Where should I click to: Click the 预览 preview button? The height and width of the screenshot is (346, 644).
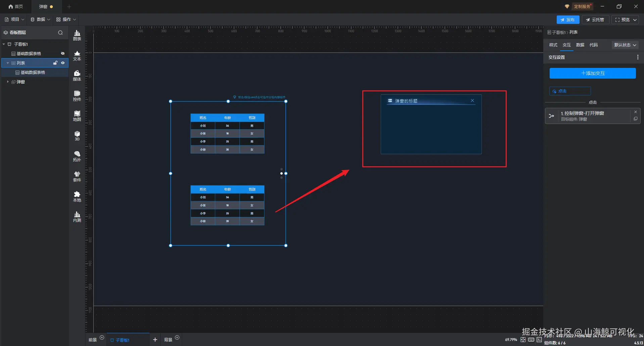[x=622, y=20]
